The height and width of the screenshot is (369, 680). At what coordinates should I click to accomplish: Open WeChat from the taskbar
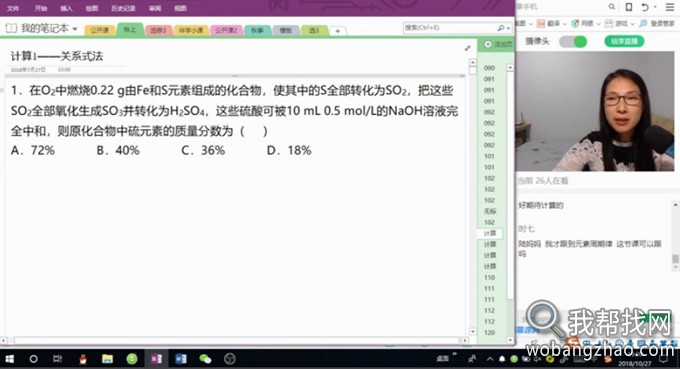(x=205, y=359)
